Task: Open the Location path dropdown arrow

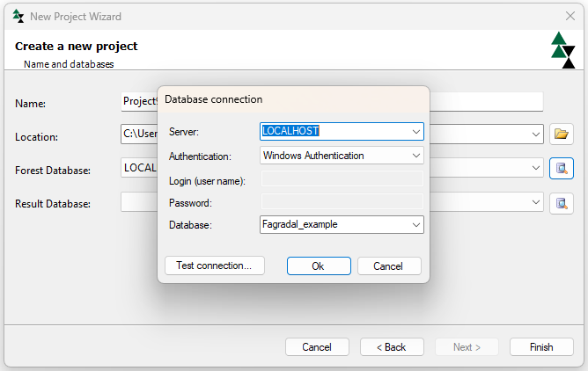Action: 536,135
